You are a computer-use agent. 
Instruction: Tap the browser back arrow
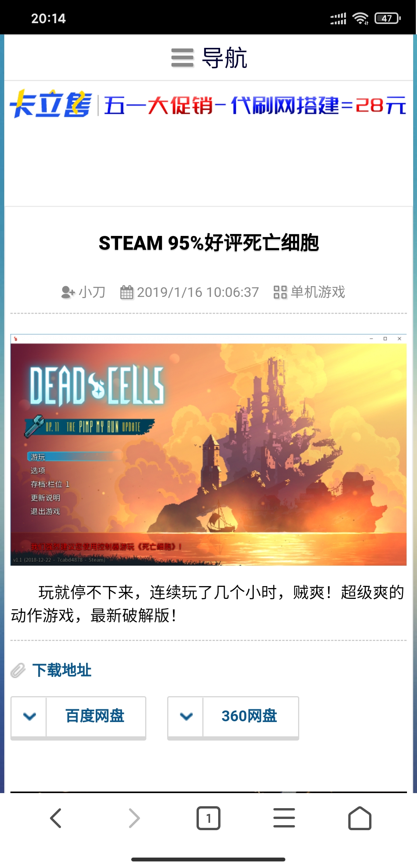click(56, 818)
